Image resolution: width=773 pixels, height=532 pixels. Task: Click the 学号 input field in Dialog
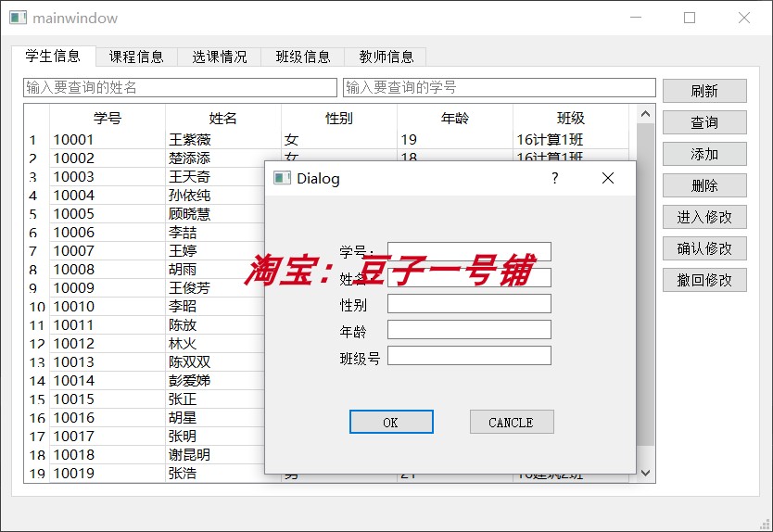pos(469,251)
